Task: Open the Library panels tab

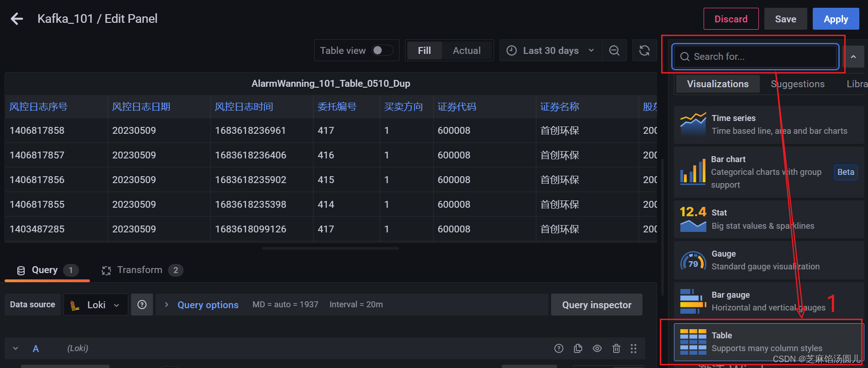Action: [x=857, y=84]
